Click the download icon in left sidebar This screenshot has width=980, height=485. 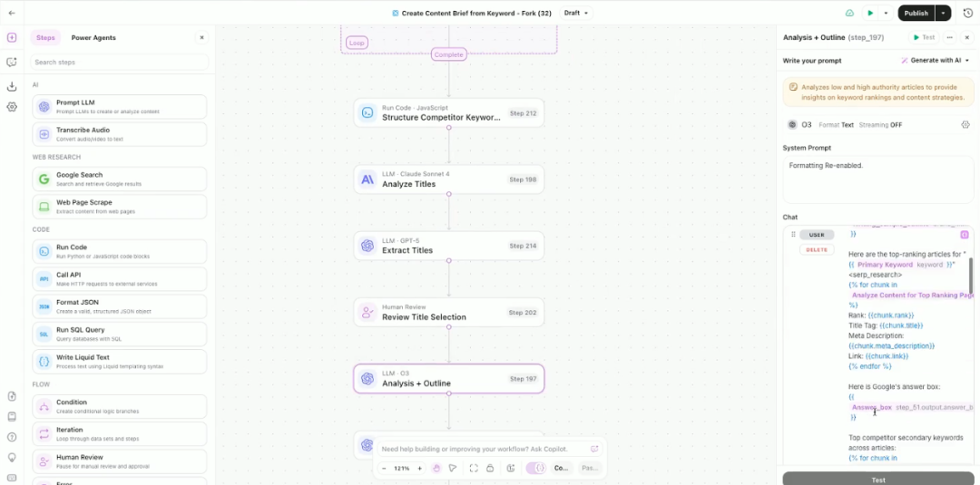[x=12, y=86]
